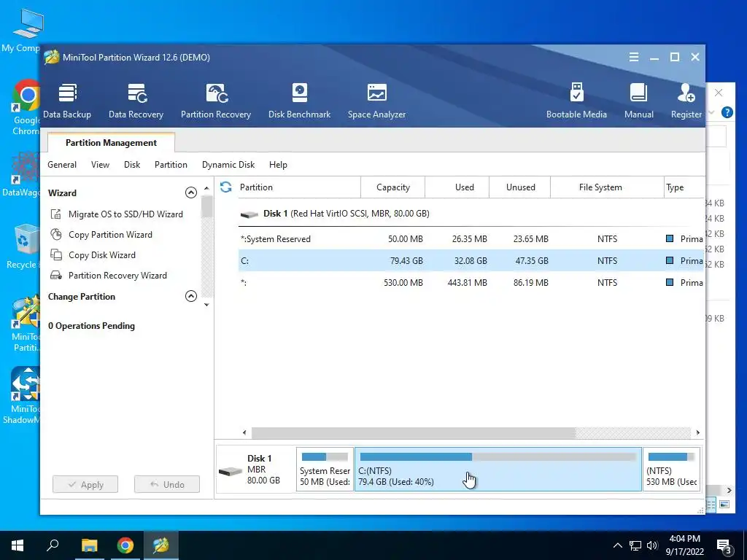Click the Partition column header
Viewport: 747px width, 560px height.
click(299, 187)
